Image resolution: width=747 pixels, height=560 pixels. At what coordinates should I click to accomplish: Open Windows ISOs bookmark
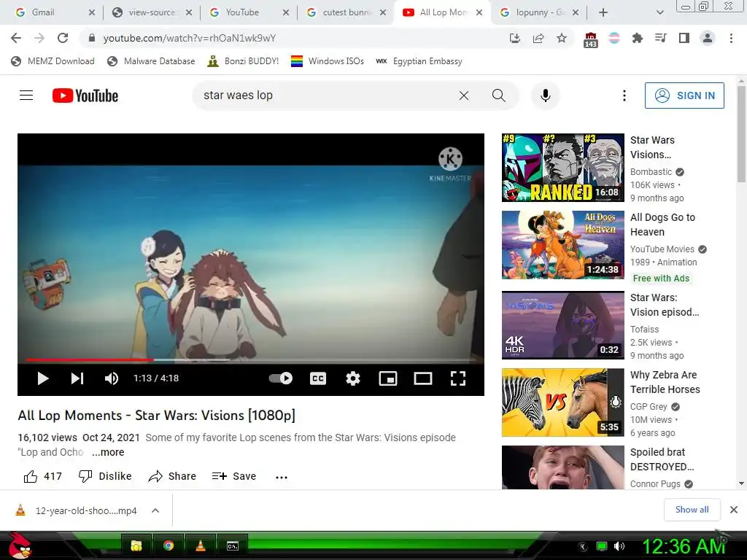coord(328,61)
